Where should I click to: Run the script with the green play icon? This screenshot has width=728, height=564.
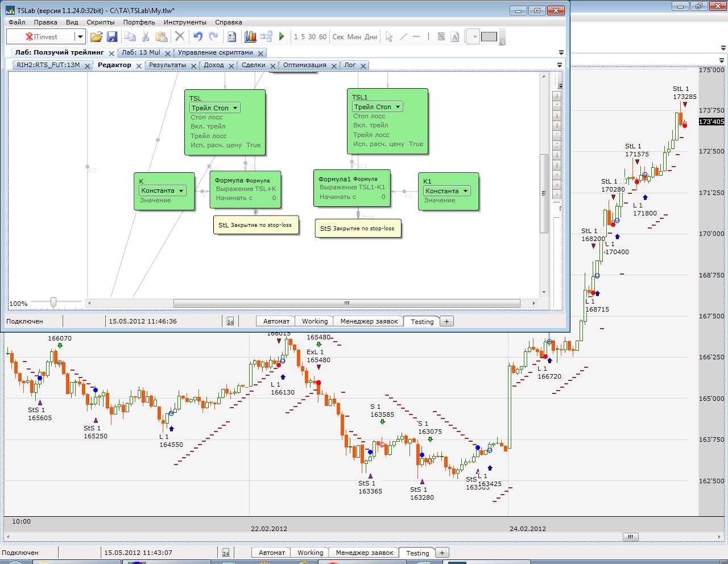coord(282,37)
